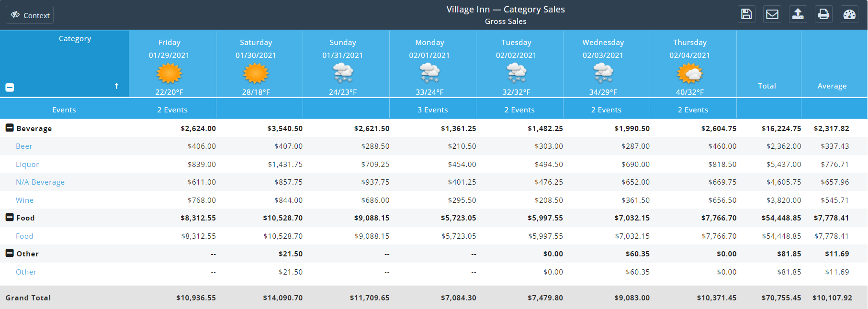Click Friday's sunny weather icon
The image size is (868, 309).
pyautogui.click(x=169, y=74)
